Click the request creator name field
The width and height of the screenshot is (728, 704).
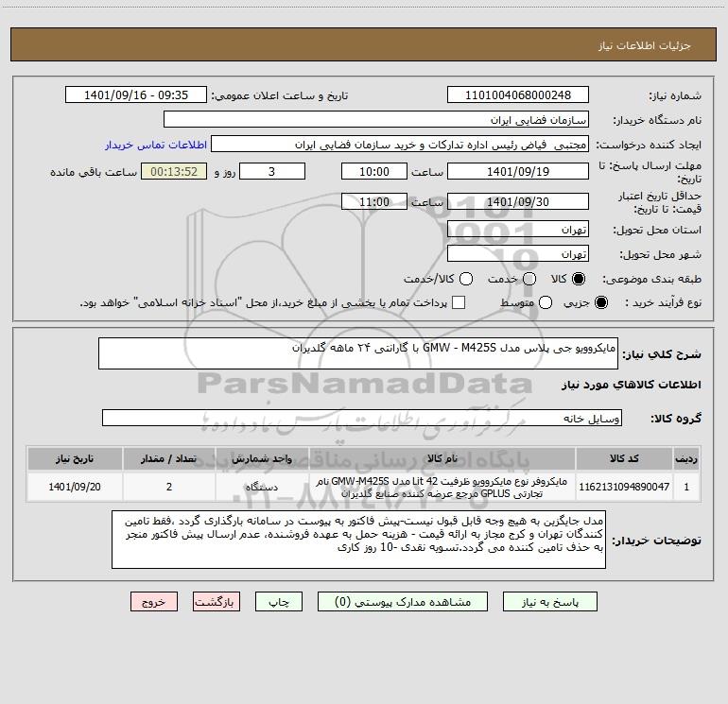(x=400, y=145)
